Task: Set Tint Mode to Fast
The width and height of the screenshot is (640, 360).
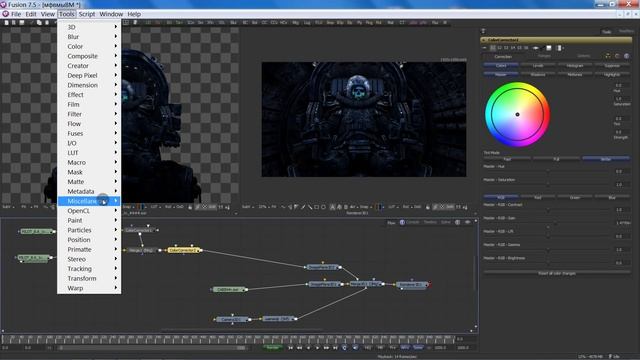Action: coord(507,159)
